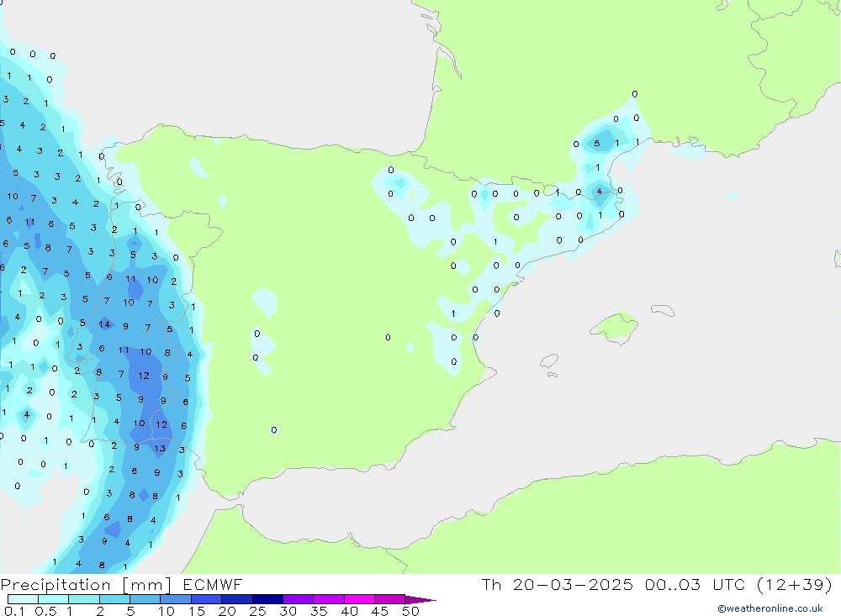Click the legend label "0.1"

click(x=14, y=611)
